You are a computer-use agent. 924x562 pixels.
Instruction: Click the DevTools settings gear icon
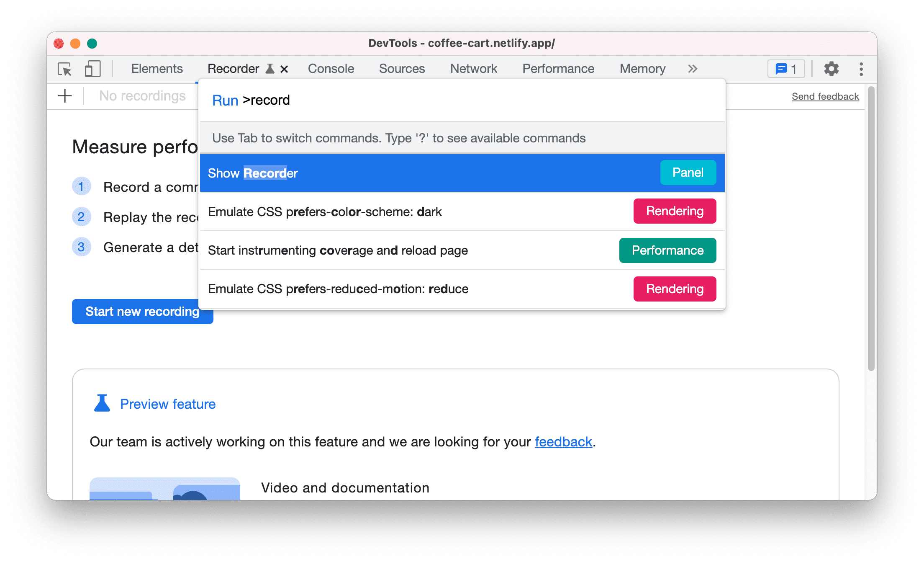[x=830, y=69]
